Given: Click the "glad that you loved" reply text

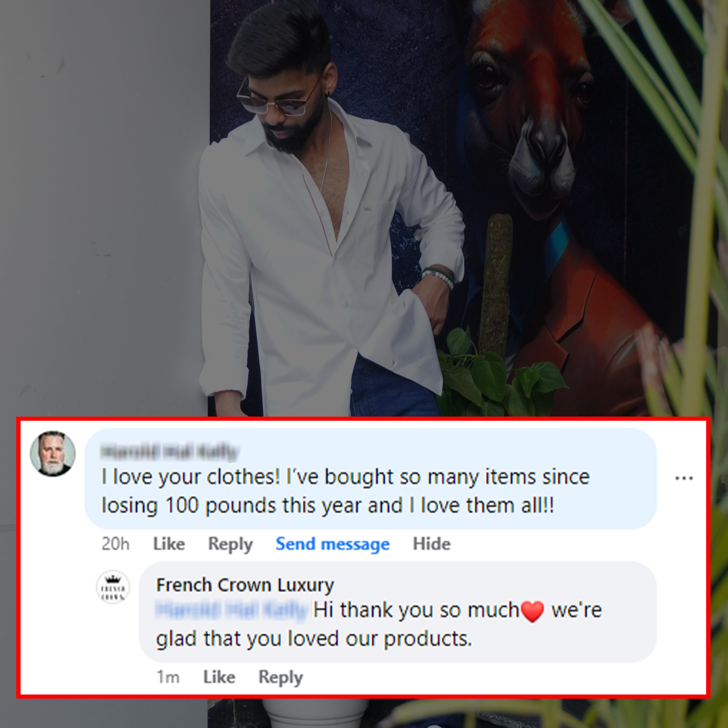Looking at the screenshot, I should (313, 639).
